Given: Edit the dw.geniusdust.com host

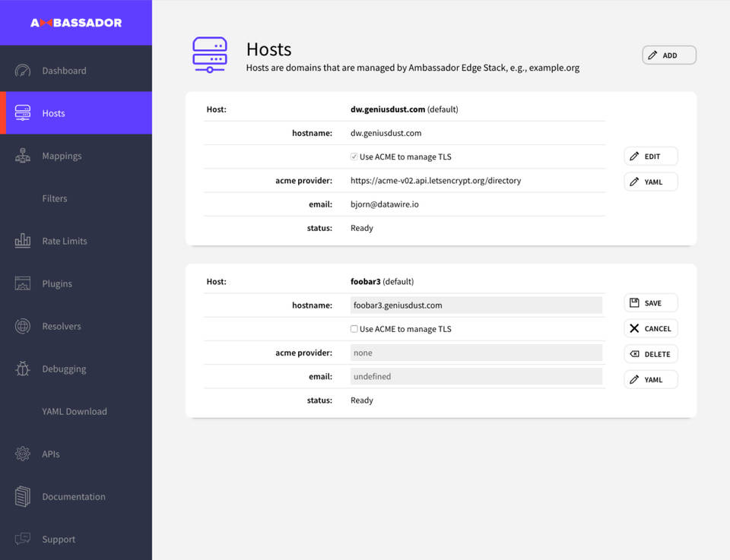Looking at the screenshot, I should coord(650,157).
